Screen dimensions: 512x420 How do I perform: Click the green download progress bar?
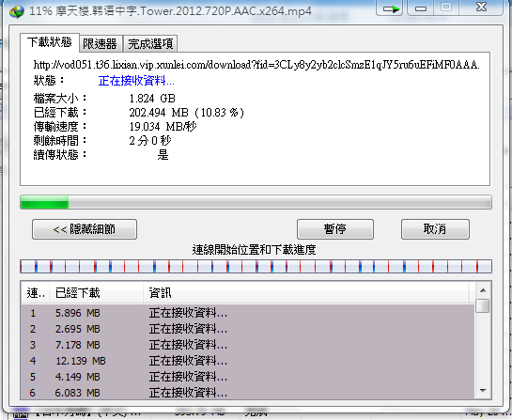pyautogui.click(x=256, y=202)
